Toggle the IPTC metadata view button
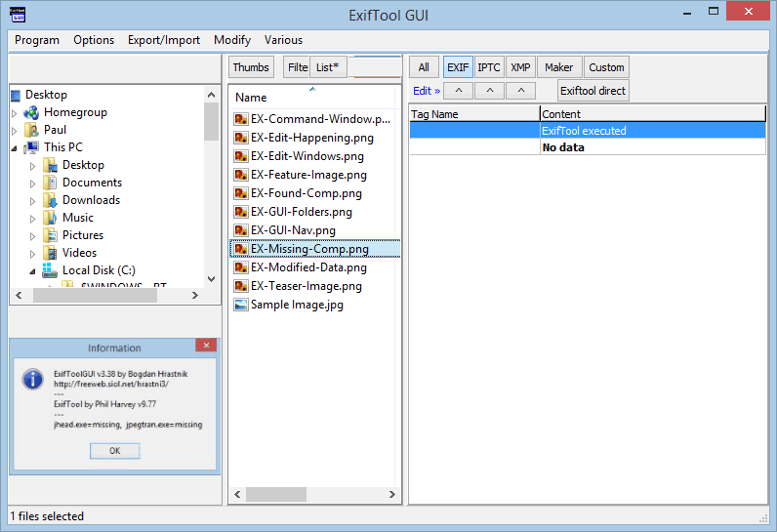Image resolution: width=777 pixels, height=532 pixels. tap(488, 67)
